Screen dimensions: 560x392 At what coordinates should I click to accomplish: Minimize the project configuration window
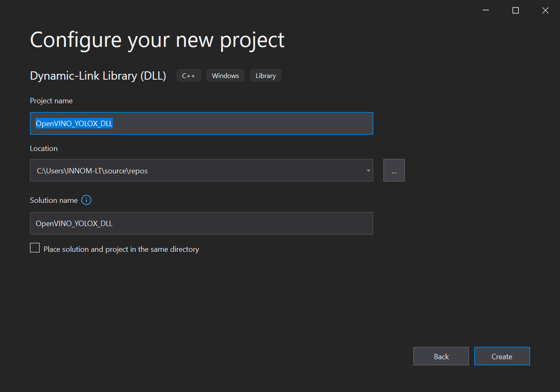tap(486, 10)
